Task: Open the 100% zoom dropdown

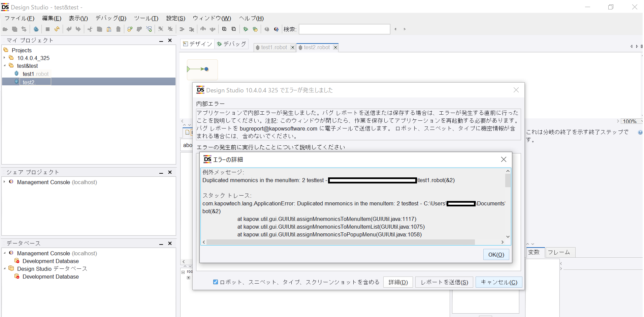Action: coord(632,121)
